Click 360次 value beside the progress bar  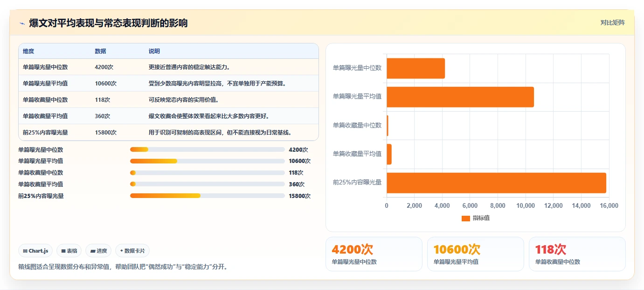[x=297, y=184]
